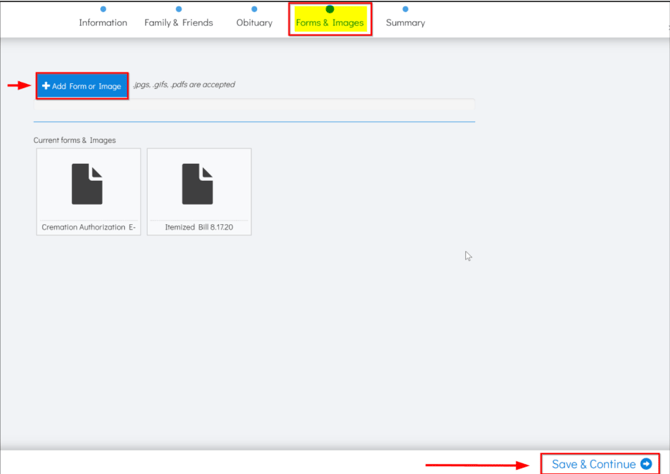The width and height of the screenshot is (670, 474).
Task: Go to the Obituary tab
Action: click(254, 22)
